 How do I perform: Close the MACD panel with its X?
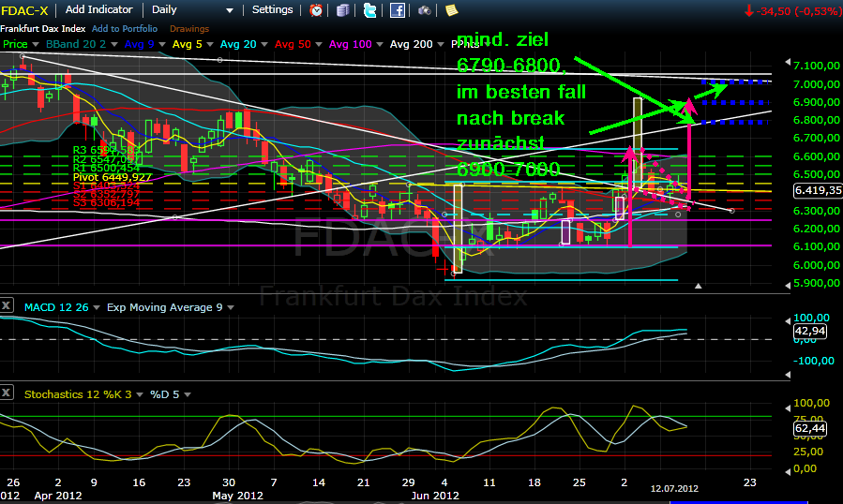[6, 305]
